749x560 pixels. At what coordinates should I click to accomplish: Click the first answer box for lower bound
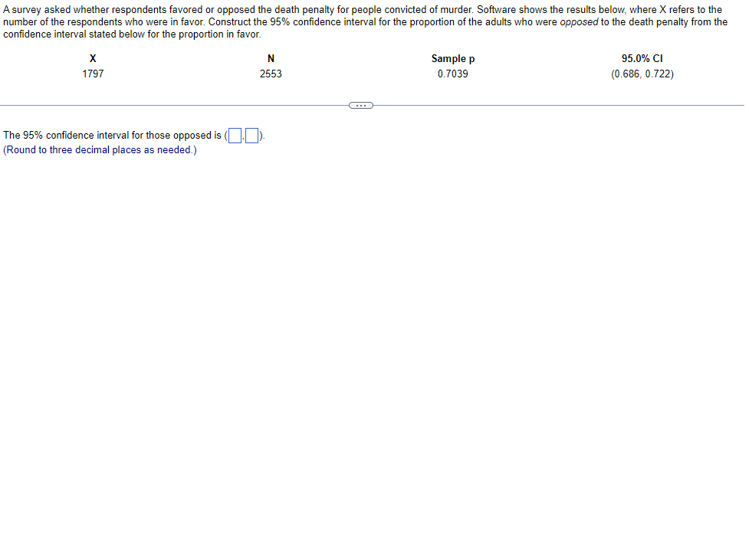pos(235,136)
